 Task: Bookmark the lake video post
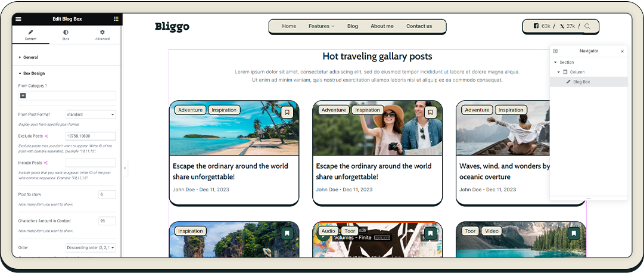pos(574,234)
